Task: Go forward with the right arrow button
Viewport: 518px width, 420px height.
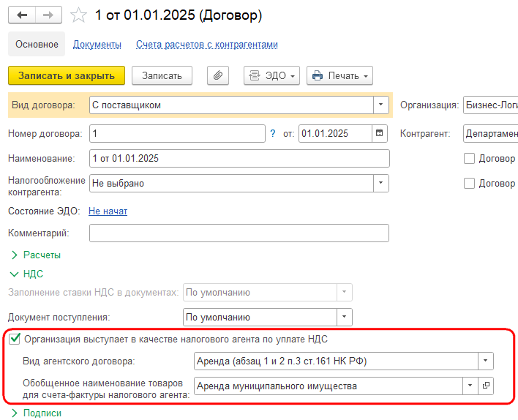Action: (x=48, y=15)
